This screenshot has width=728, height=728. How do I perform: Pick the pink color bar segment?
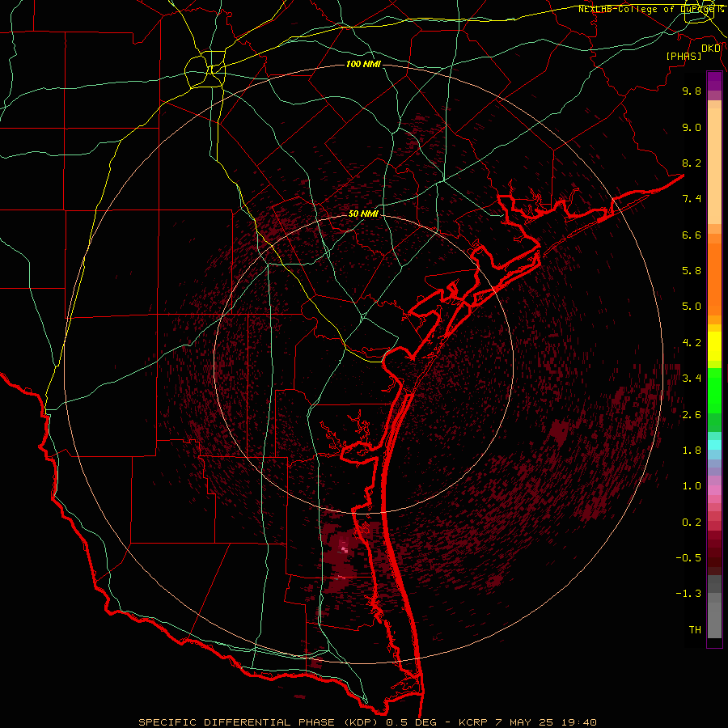[714, 490]
